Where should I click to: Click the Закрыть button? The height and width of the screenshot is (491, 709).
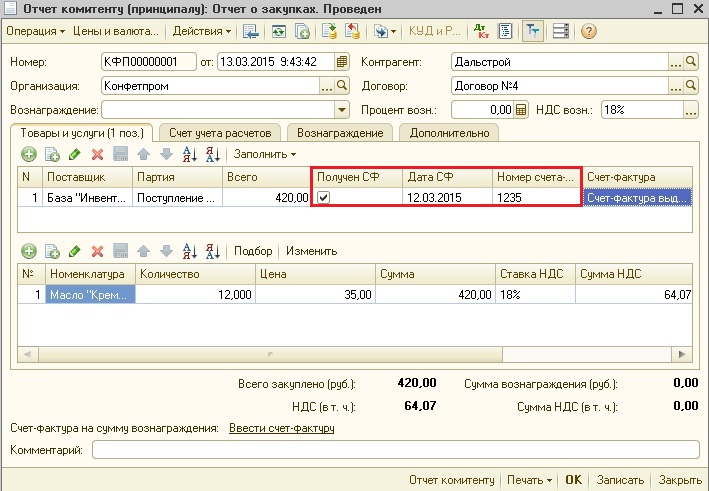pyautogui.click(x=680, y=480)
